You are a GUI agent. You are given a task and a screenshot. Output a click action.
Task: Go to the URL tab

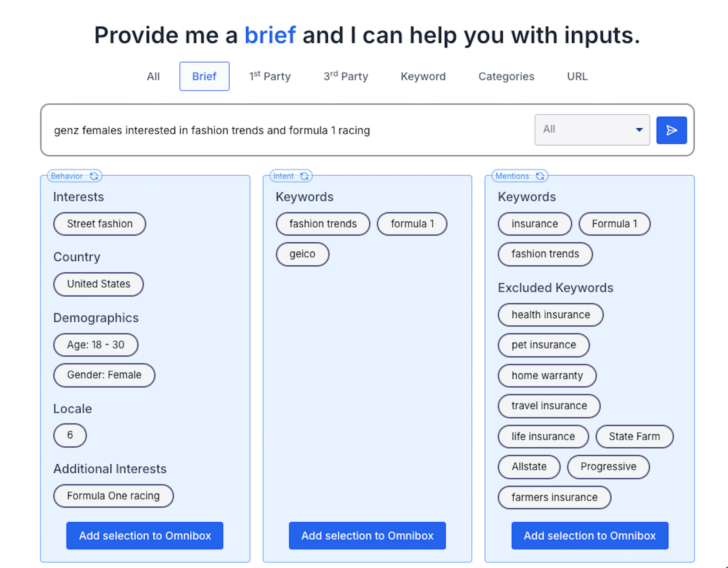click(x=577, y=76)
